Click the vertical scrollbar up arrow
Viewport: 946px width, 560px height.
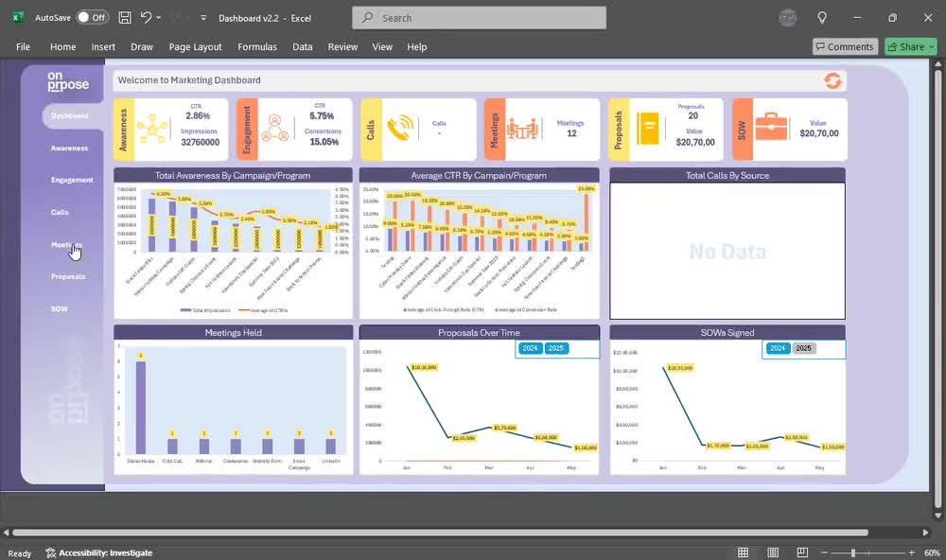937,63
